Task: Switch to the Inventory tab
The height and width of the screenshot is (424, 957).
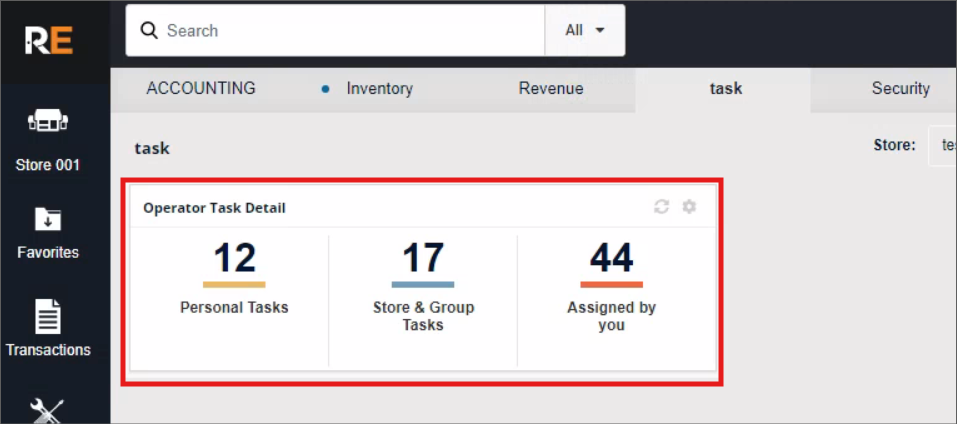Action: coord(379,89)
